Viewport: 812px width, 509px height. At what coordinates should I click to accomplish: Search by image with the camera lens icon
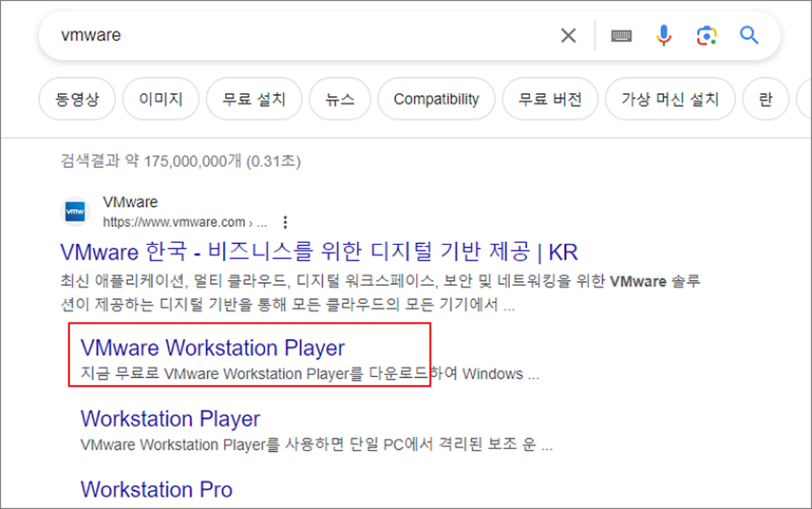707,35
